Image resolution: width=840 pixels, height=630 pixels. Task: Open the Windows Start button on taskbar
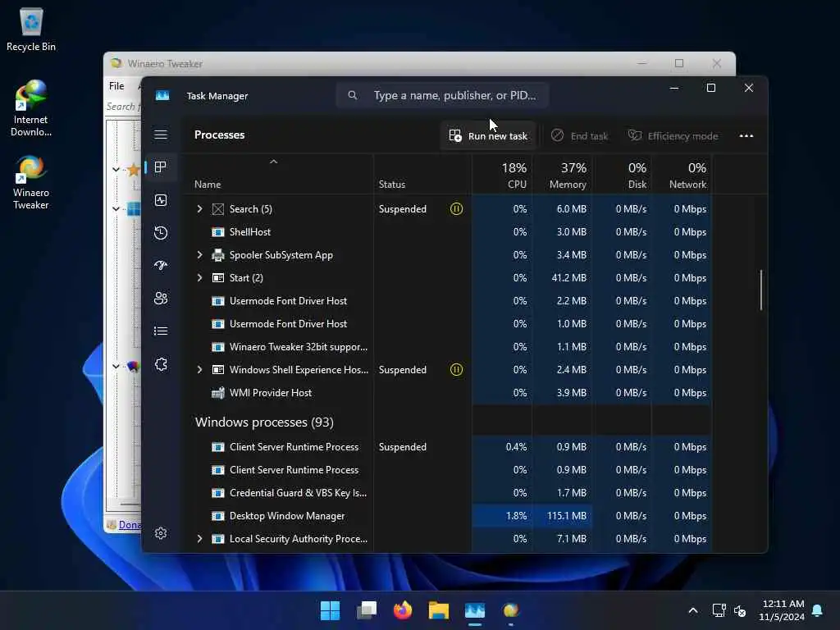point(330,610)
